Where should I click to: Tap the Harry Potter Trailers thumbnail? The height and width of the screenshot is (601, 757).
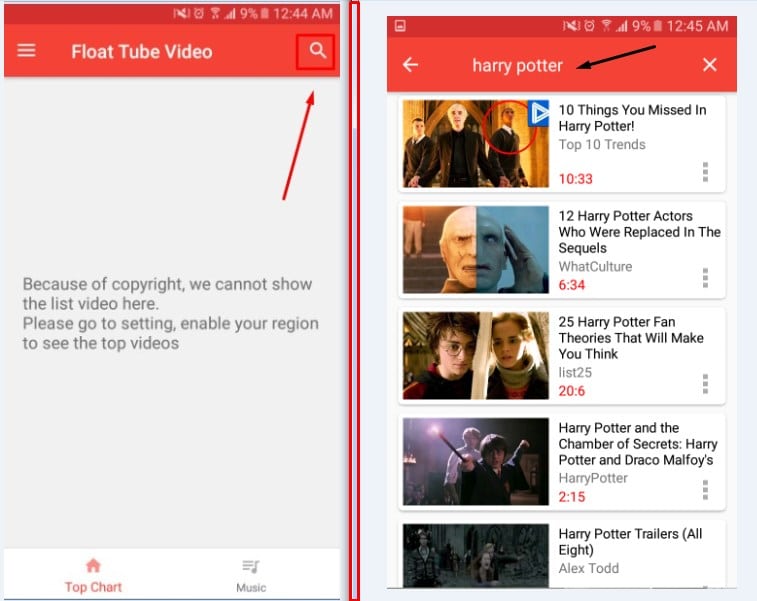[x=476, y=555]
